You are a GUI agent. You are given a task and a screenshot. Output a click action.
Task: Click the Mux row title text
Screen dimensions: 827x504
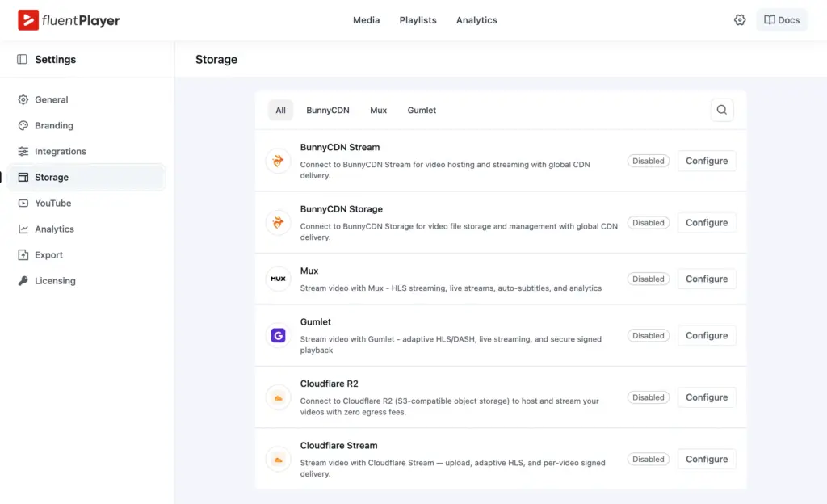pos(309,271)
